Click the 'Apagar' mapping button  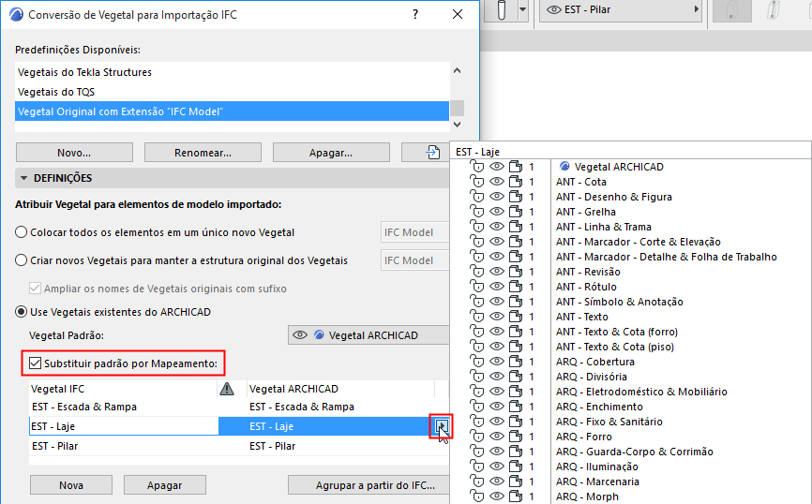point(165,485)
